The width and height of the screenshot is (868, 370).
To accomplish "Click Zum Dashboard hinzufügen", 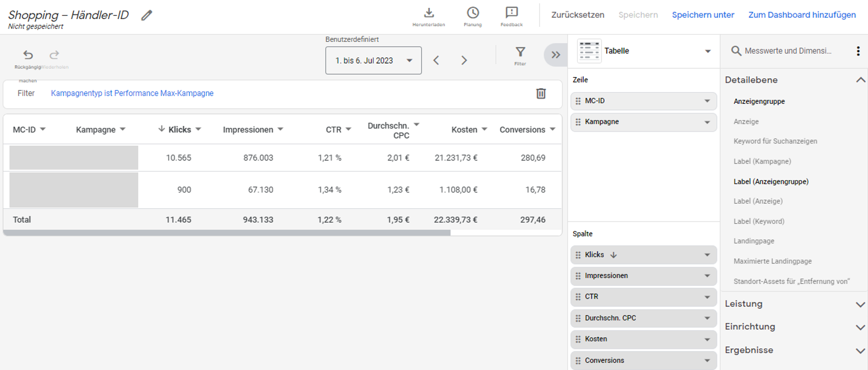I will point(802,15).
